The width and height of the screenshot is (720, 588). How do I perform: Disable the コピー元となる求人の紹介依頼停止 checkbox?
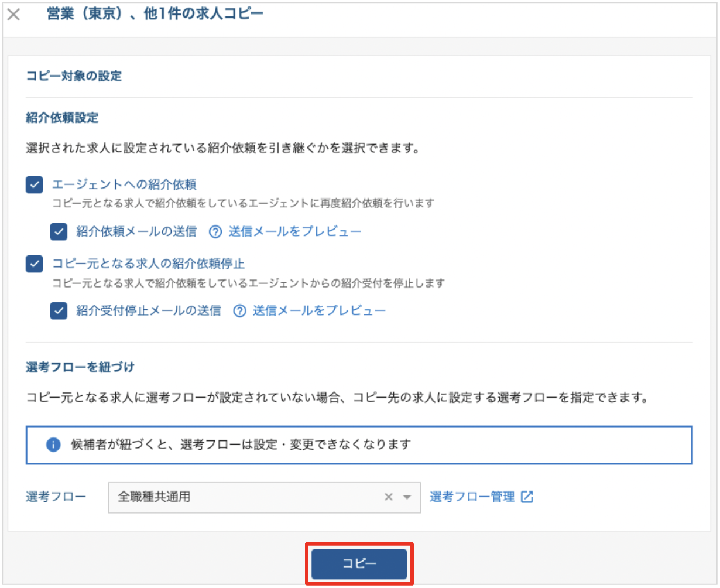pyautogui.click(x=35, y=264)
